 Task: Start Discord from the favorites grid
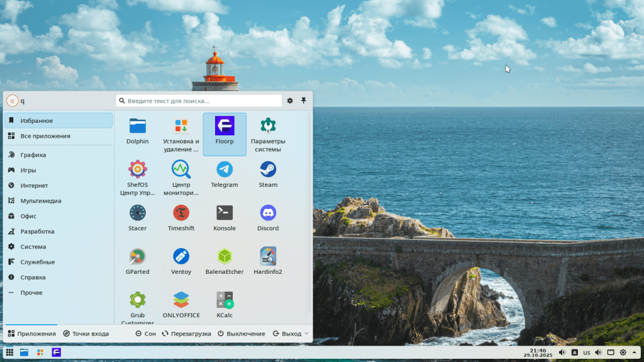pyautogui.click(x=268, y=218)
